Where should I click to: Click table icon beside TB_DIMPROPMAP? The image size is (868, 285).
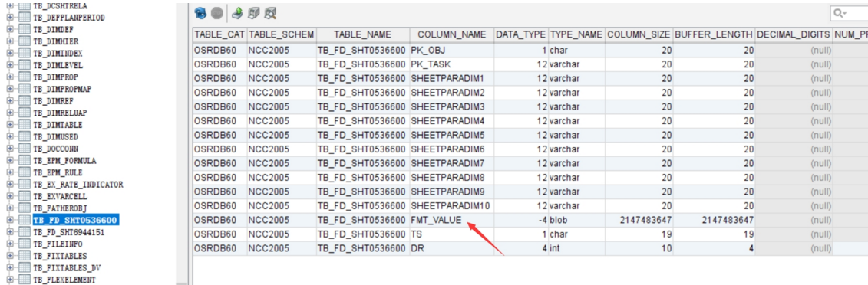[24, 89]
